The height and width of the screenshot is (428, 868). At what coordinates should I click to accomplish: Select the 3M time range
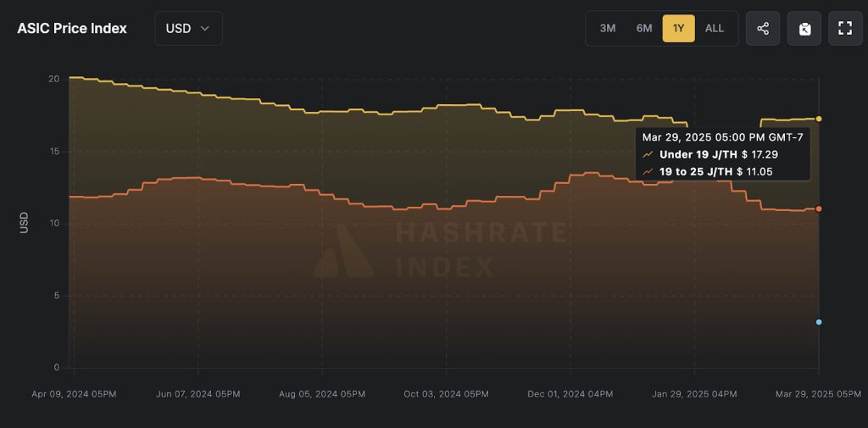(608, 28)
